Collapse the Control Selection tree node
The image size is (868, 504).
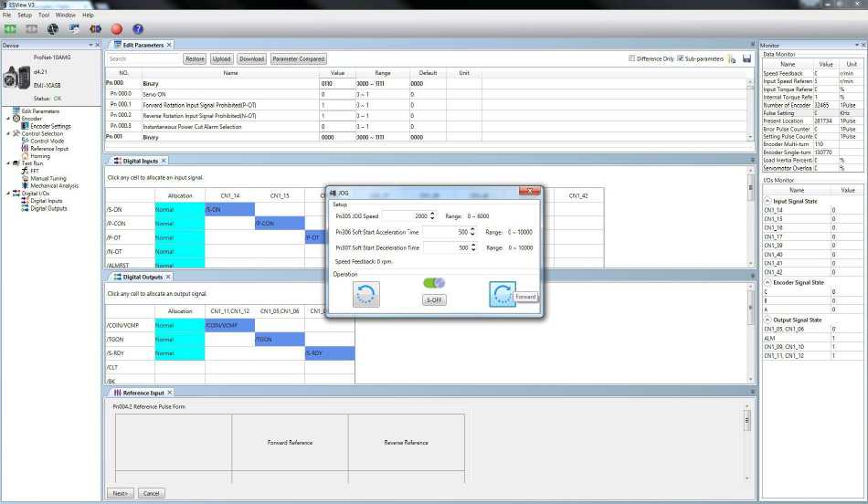pyautogui.click(x=9, y=134)
